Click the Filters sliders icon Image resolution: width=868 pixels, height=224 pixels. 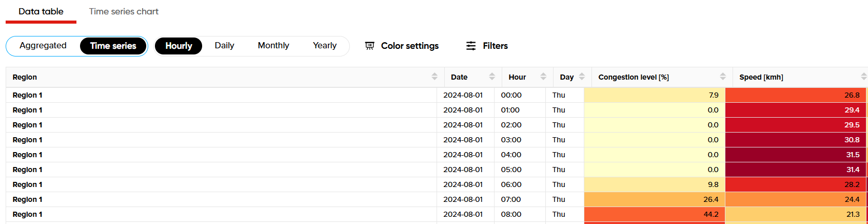click(x=470, y=46)
